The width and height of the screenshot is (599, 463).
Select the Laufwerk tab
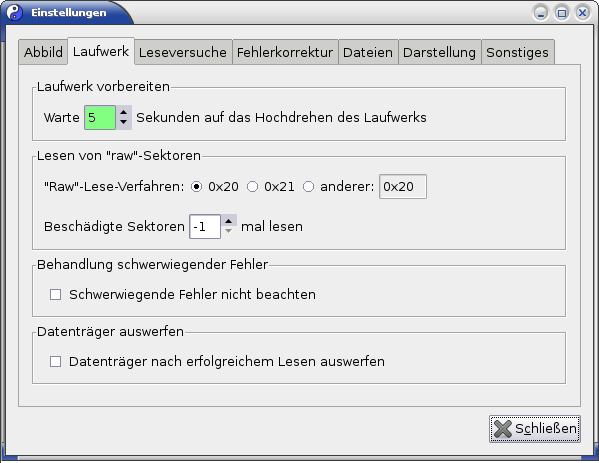101,51
